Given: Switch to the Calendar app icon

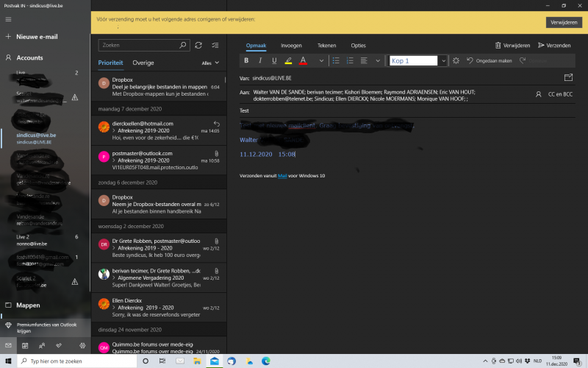Looking at the screenshot, I should 25,345.
